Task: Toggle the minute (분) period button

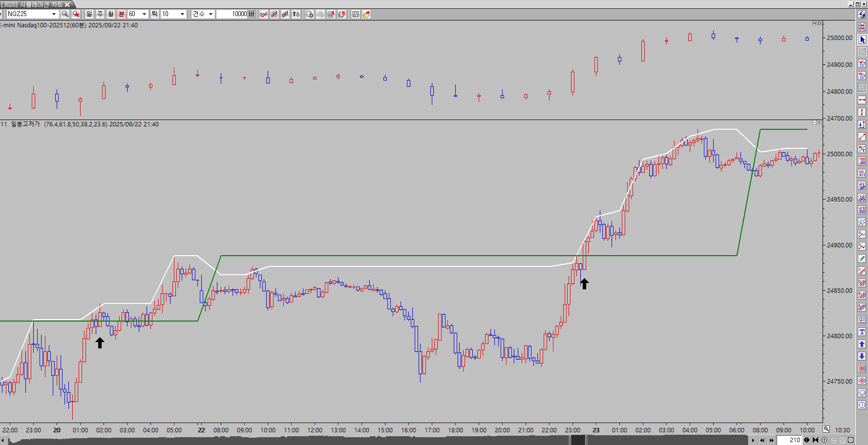Action: pyautogui.click(x=122, y=14)
